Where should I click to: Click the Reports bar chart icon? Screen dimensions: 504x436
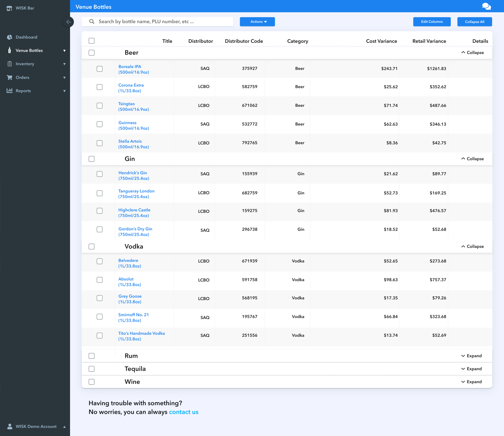coord(9,91)
